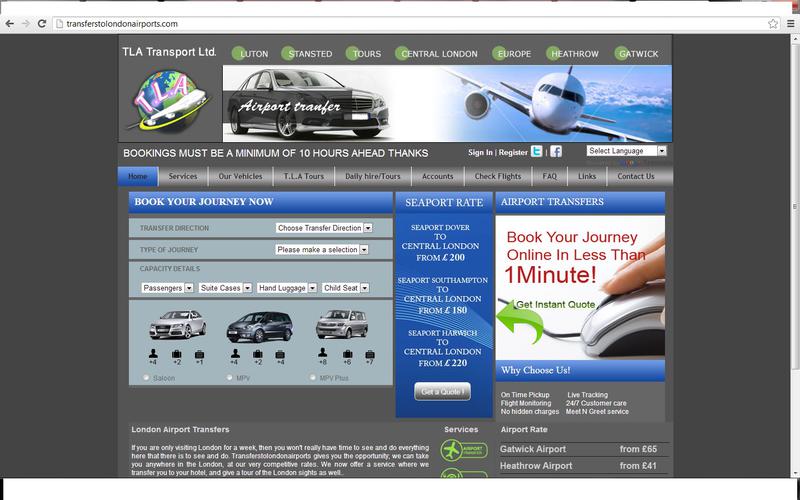The height and width of the screenshot is (500, 800).
Task: Open the T.L.A Tours tab
Action: point(304,176)
